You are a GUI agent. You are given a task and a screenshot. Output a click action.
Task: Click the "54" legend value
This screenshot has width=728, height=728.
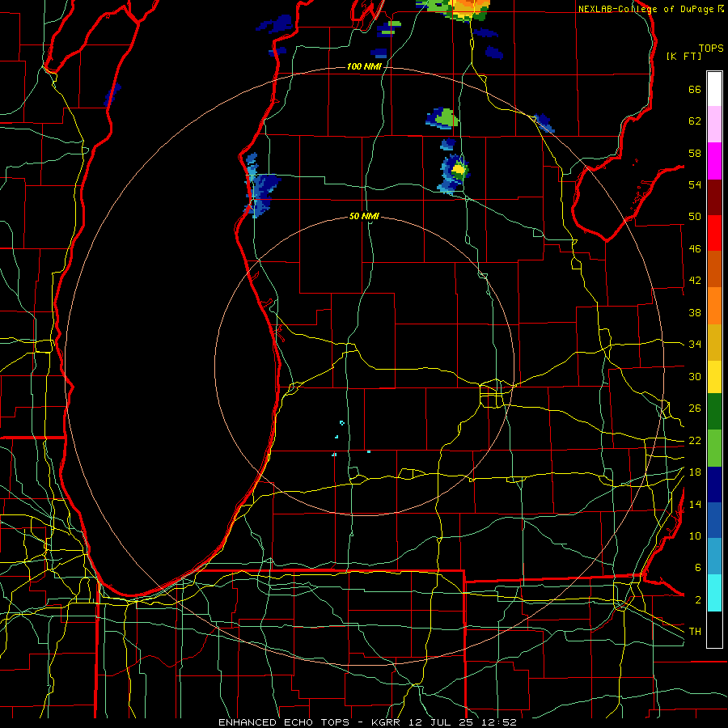click(x=695, y=184)
